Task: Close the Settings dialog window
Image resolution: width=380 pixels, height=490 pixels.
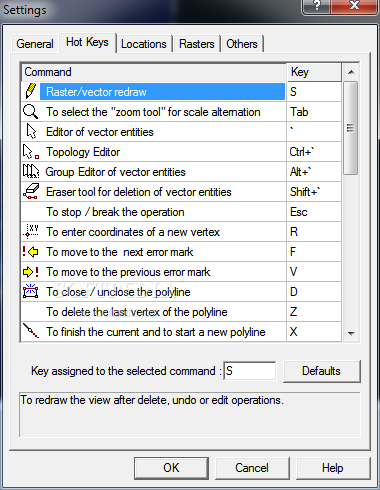Action: click(354, 6)
